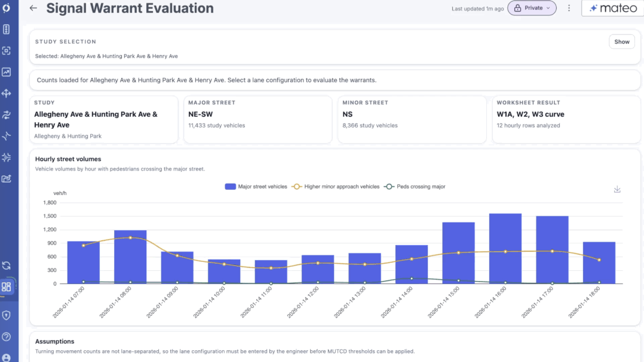
Task: Click the app logo at the sidebar top
Action: (x=6, y=8)
